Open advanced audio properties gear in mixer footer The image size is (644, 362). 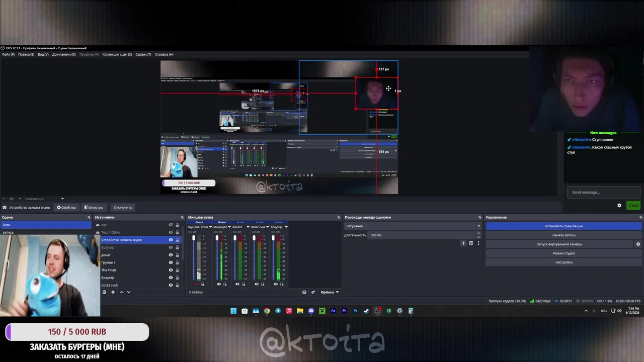[x=313, y=292]
